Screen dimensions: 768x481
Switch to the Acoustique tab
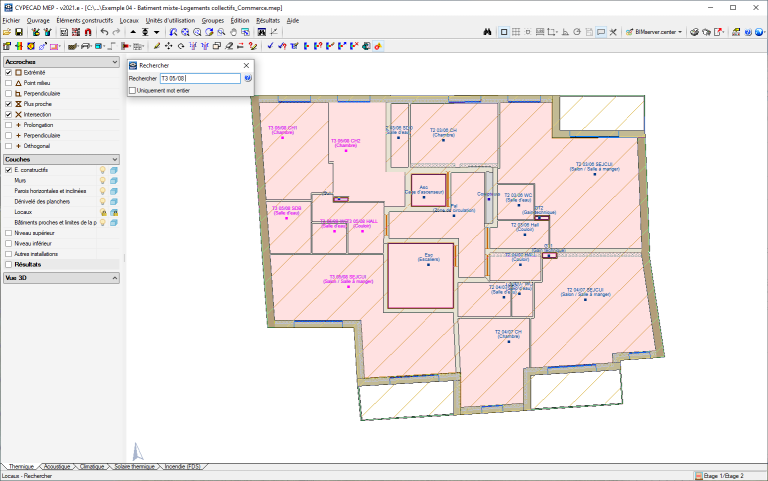[56, 467]
